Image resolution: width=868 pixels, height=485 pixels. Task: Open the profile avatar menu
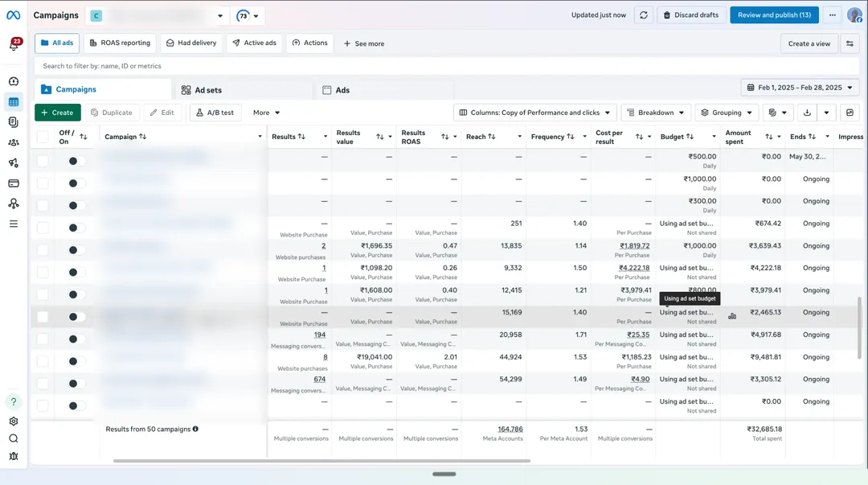(854, 15)
